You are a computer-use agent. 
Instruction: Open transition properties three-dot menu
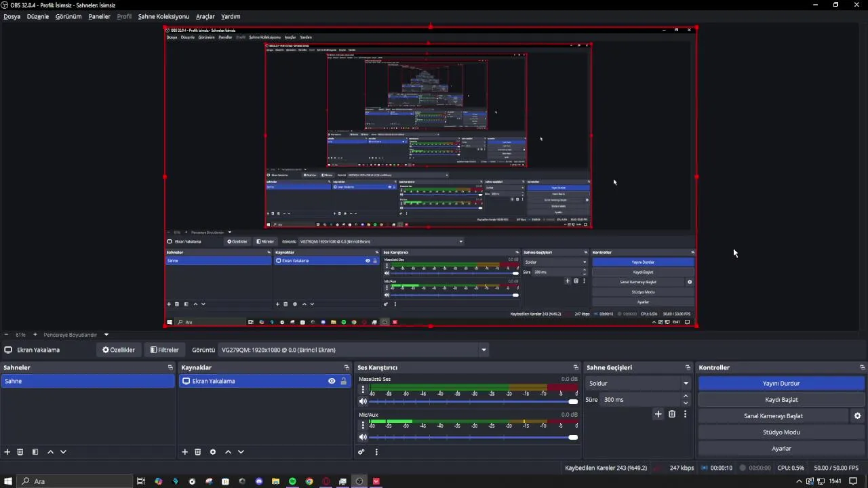pos(685,414)
